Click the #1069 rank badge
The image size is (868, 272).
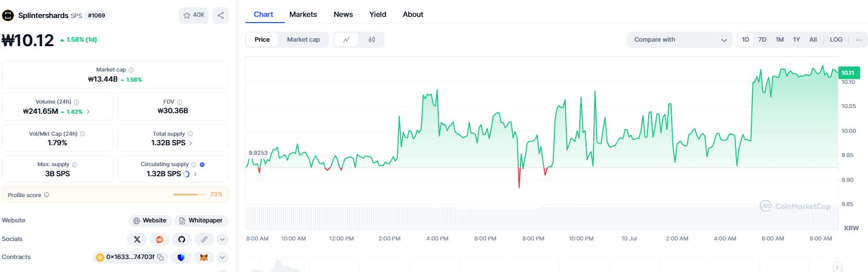(96, 15)
